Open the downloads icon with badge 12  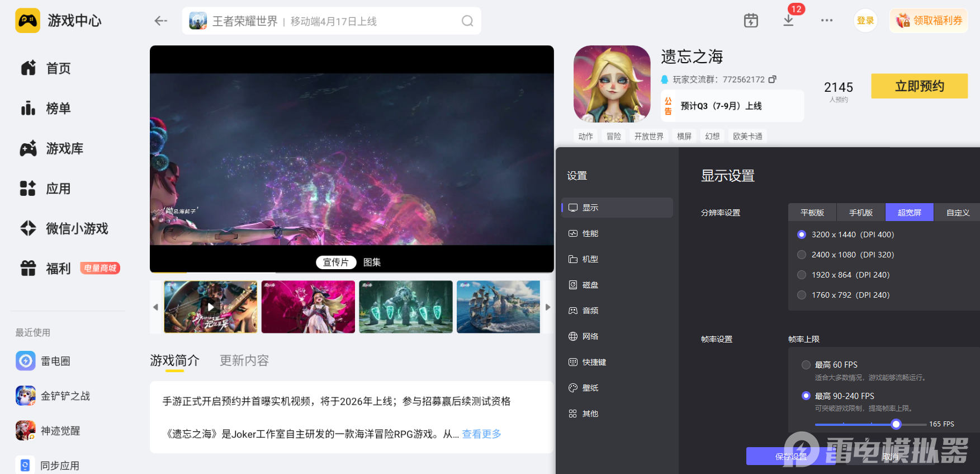pyautogui.click(x=788, y=21)
